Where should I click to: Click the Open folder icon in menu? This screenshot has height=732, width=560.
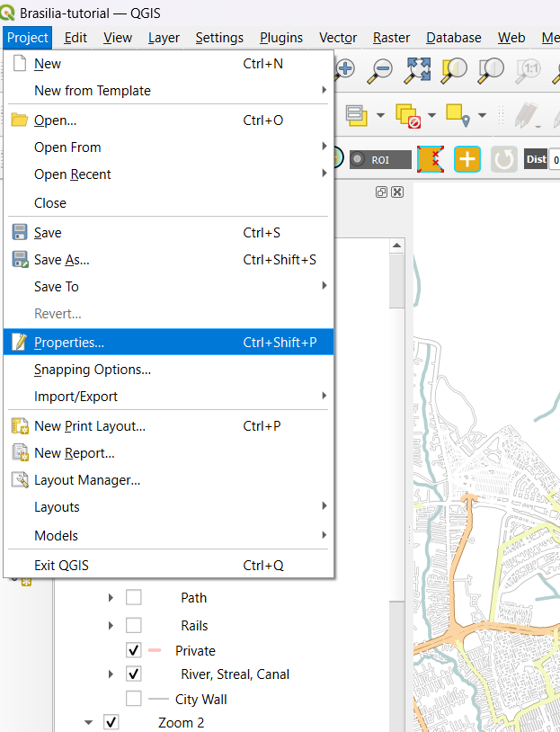click(19, 120)
